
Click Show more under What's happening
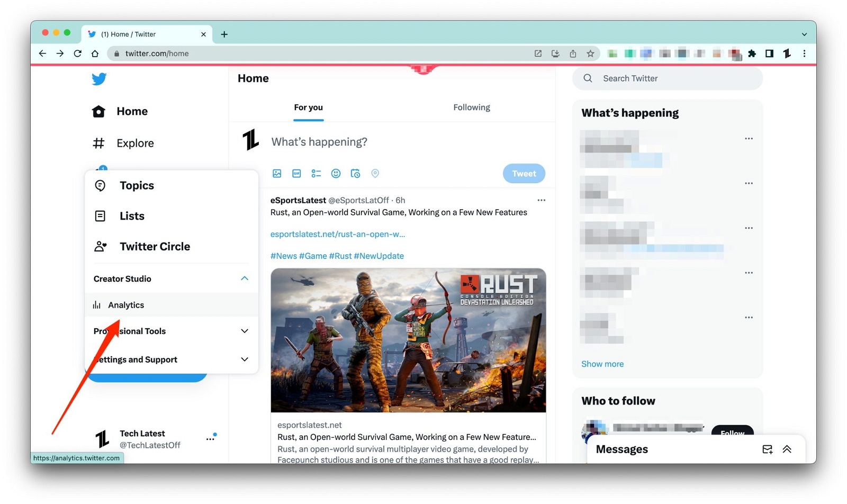click(602, 364)
